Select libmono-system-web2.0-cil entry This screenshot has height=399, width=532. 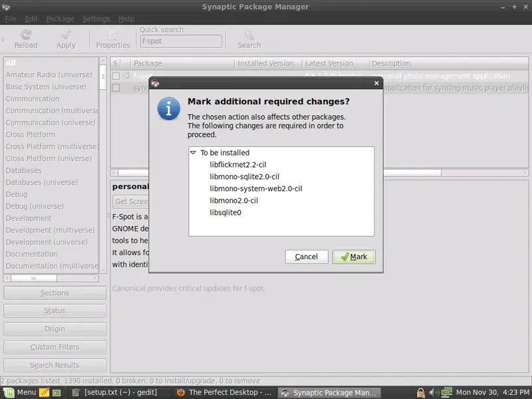[x=256, y=189]
